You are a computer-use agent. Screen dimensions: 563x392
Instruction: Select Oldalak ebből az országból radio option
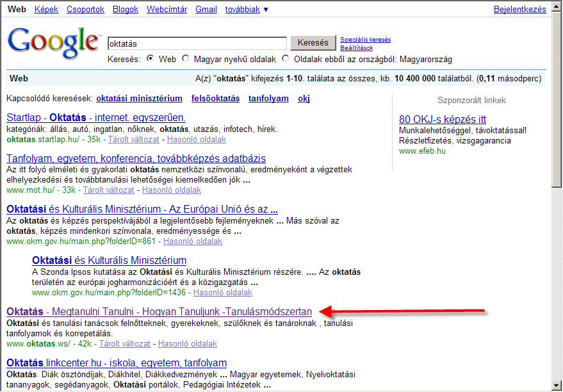click(286, 58)
